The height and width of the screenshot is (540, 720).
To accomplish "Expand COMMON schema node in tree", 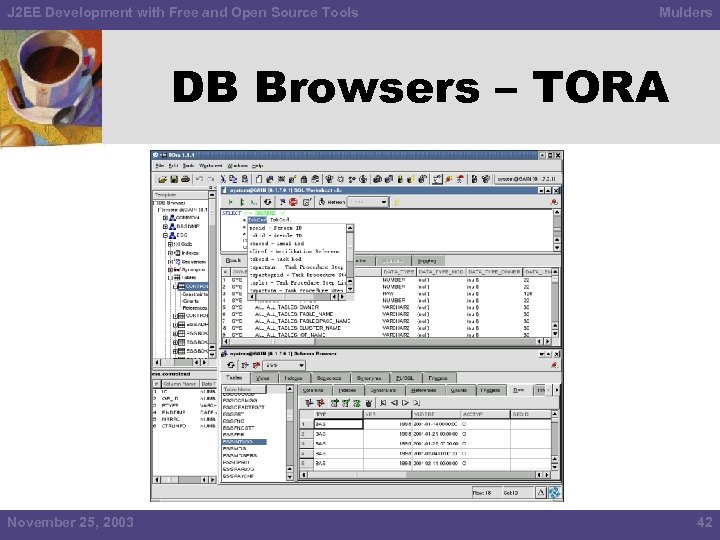I will tap(165, 218).
